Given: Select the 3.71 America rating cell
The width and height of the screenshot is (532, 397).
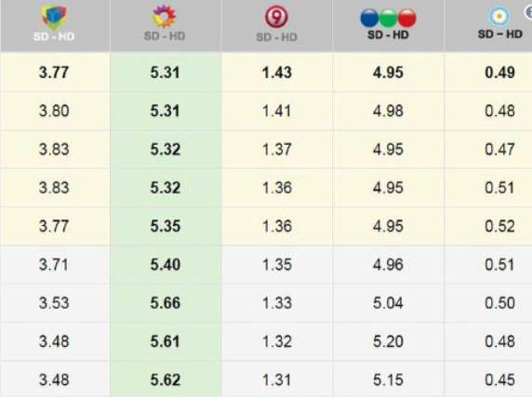Looking at the screenshot, I should point(54,264).
